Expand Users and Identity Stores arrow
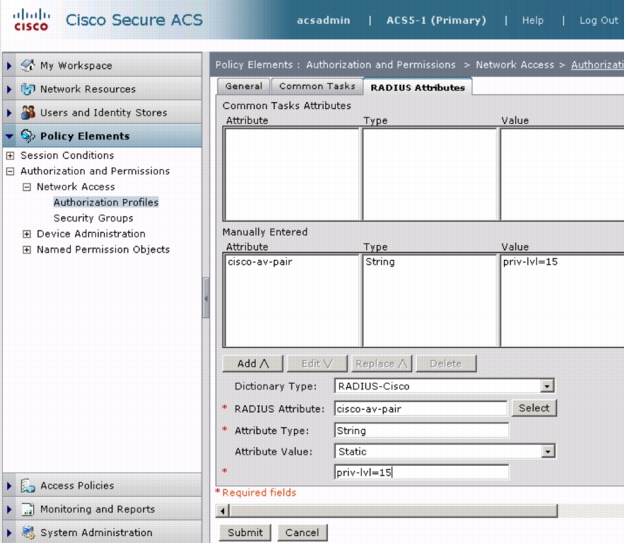The image size is (626, 544). [x=9, y=113]
